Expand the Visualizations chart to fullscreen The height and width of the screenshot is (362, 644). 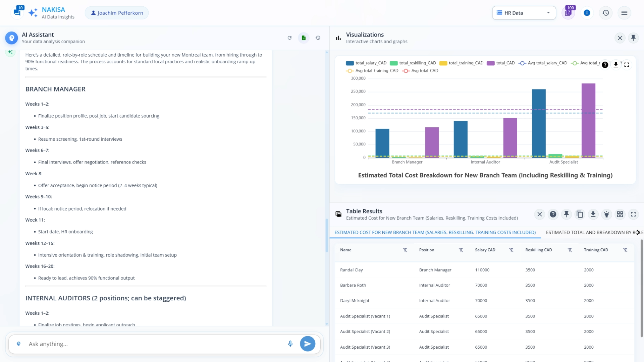point(627,65)
